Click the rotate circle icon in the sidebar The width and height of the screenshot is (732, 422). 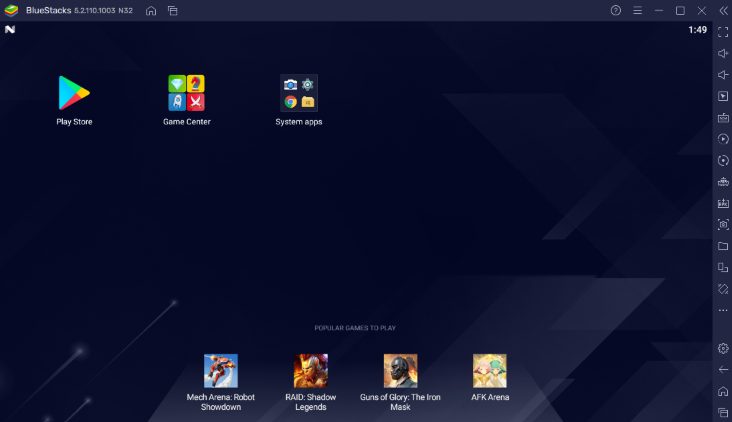coord(723,161)
